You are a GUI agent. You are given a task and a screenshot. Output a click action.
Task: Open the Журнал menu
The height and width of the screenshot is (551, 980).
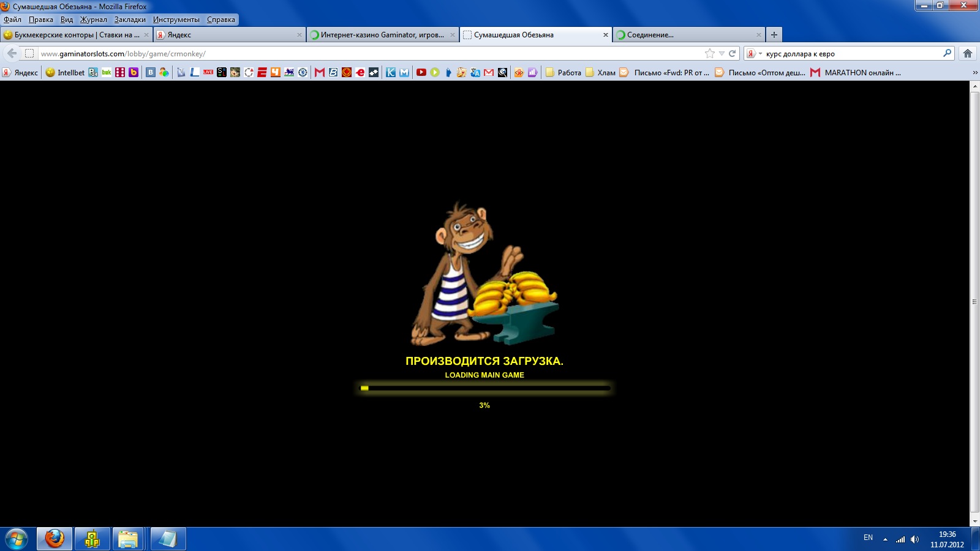94,20
